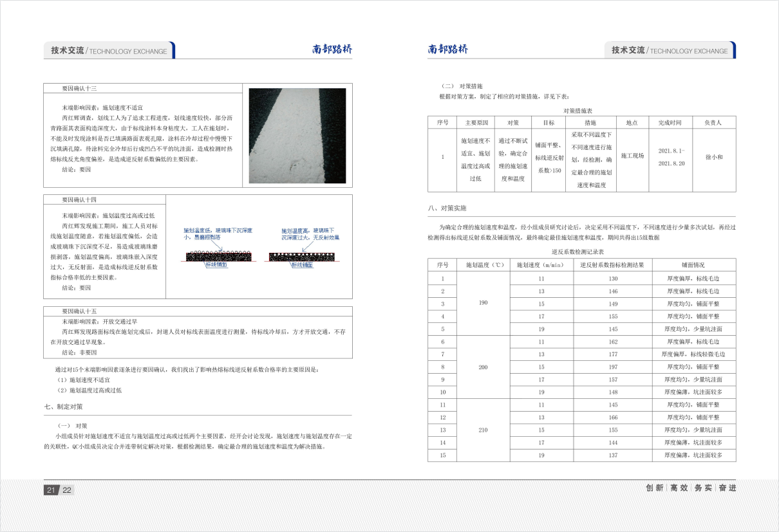Click the table title "逆反系数检测记录表"
Image resolution: width=779 pixels, height=532 pixels.
tap(577, 253)
